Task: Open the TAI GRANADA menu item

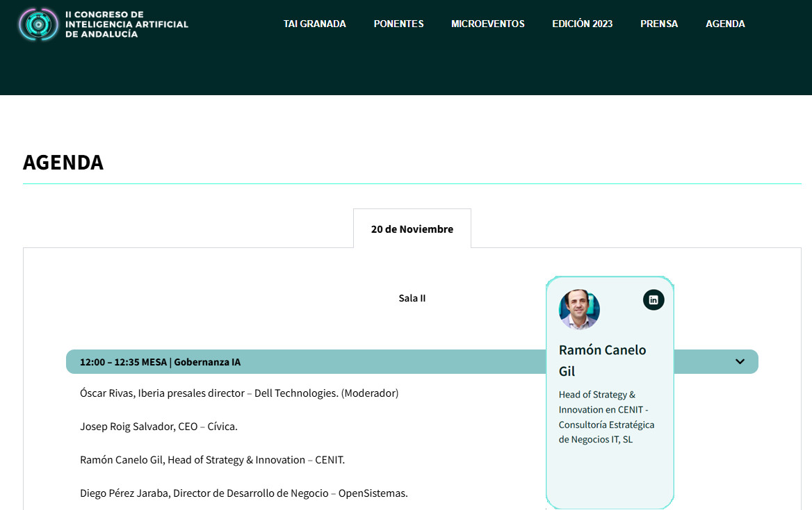Action: coord(314,24)
